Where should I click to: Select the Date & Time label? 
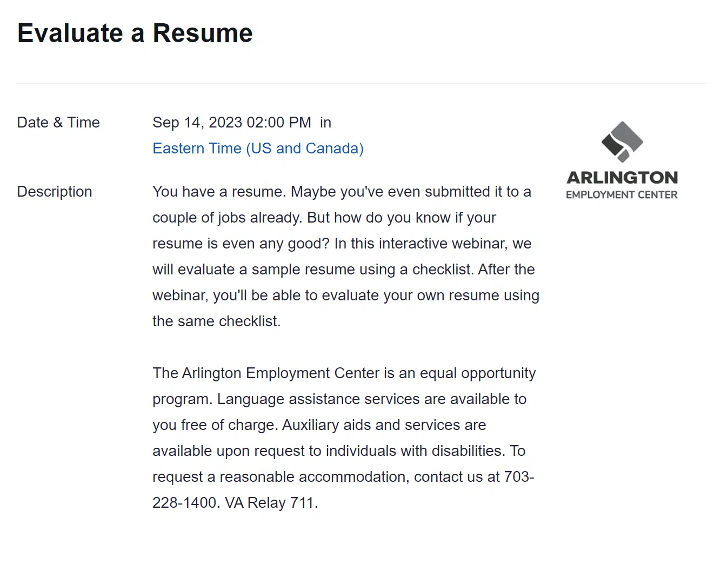(58, 123)
